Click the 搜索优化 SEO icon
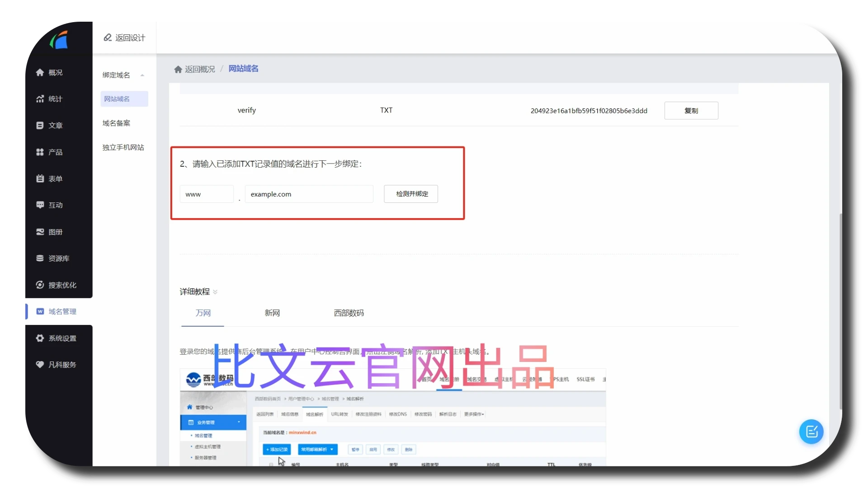This screenshot has height=488, width=868. (x=40, y=285)
